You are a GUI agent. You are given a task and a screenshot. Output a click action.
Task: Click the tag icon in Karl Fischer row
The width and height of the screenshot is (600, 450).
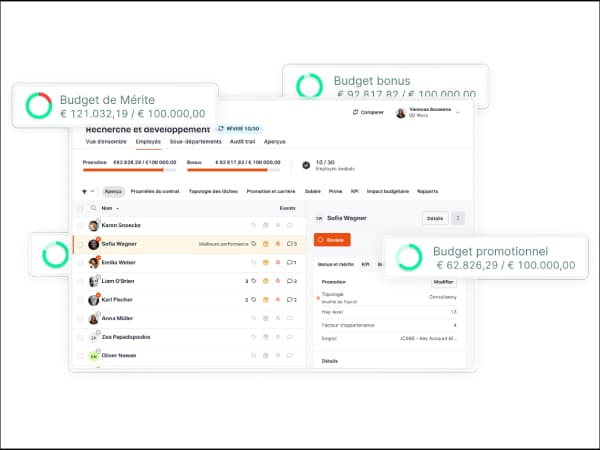tap(253, 300)
